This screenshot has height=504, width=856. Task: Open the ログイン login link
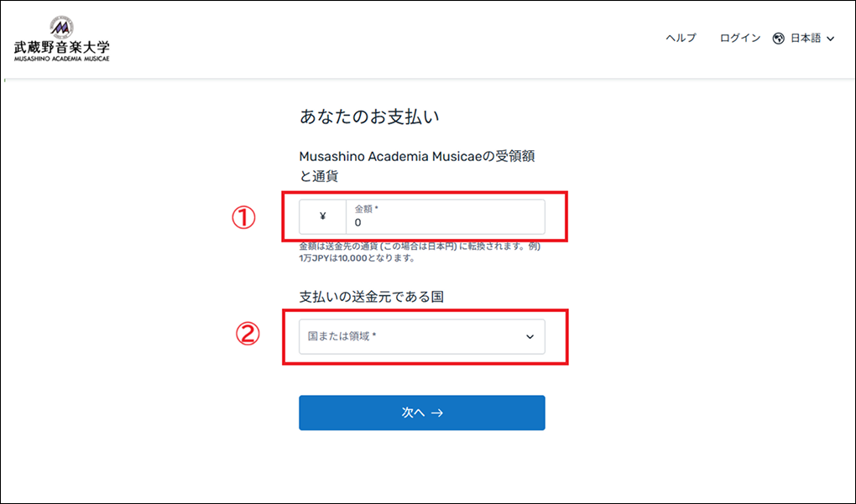(740, 39)
